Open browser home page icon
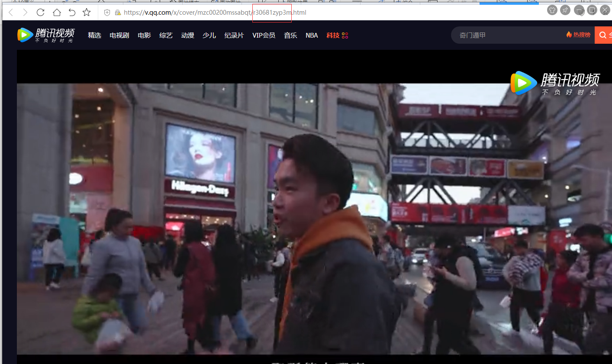The width and height of the screenshot is (612, 364). point(57,12)
